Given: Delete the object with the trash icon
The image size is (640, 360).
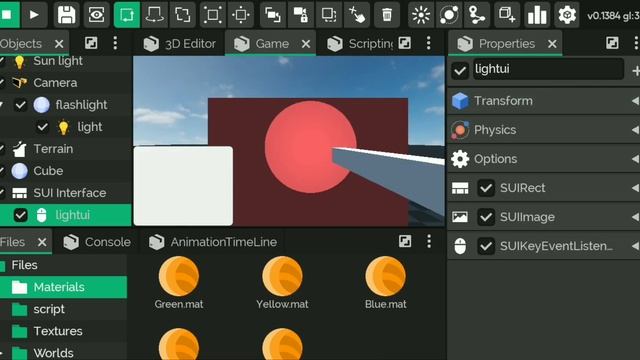Looking at the screenshot, I should click(387, 15).
